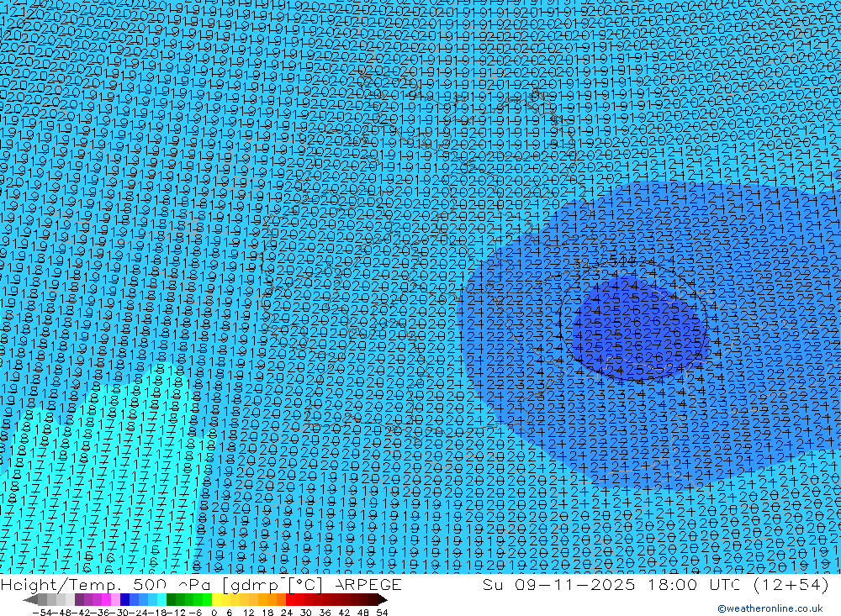The width and height of the screenshot is (841, 616).
Task: Click the positive 36 legend value
Action: [325, 613]
